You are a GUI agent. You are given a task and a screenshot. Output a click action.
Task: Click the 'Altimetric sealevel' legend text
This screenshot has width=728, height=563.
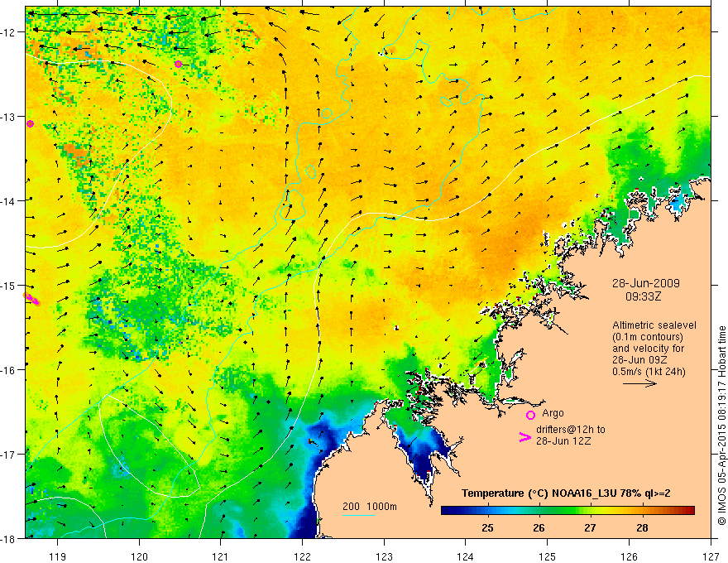pos(654,325)
